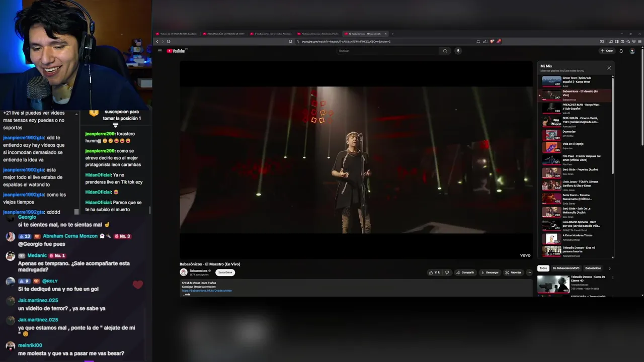
Task: Open options for Teleradio Donoso Cama De Clavos
Action: [613, 277]
